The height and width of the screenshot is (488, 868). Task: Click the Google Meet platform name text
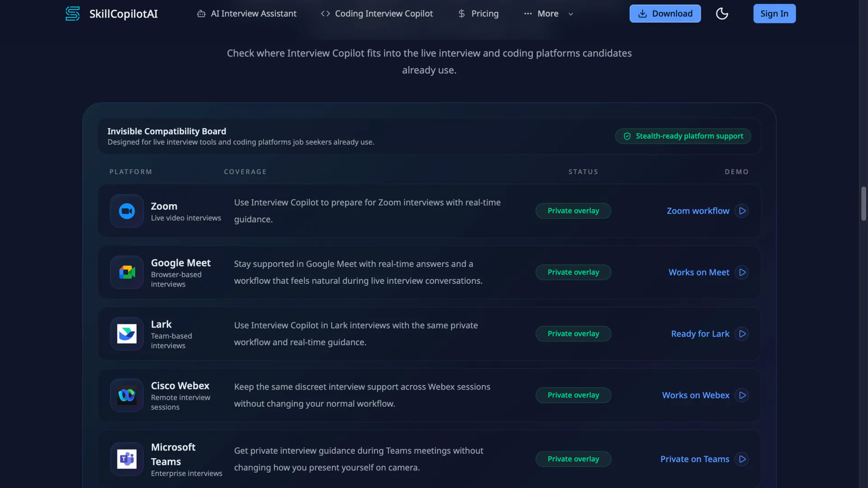(x=181, y=263)
